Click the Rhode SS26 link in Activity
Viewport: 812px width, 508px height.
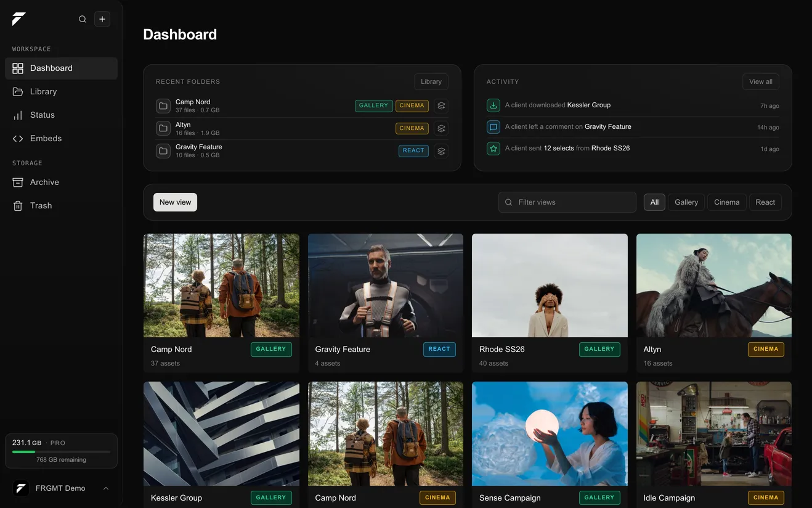click(x=611, y=149)
